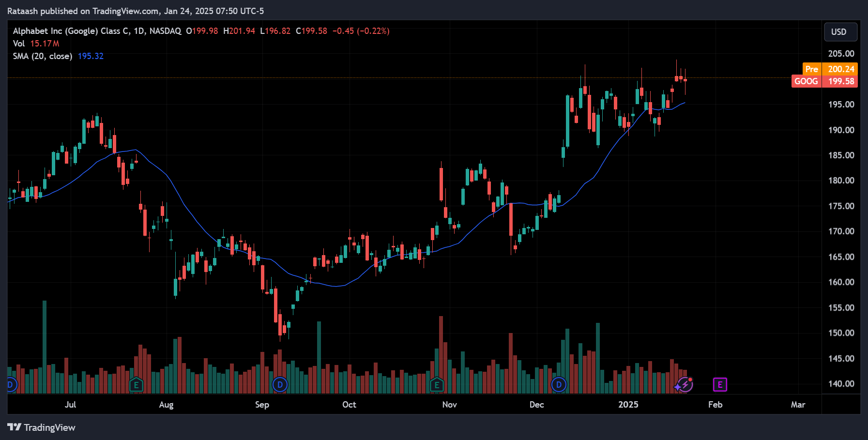This screenshot has width=868, height=440.
Task: Click the change value −0.45 (−0.22%)
Action: [361, 31]
